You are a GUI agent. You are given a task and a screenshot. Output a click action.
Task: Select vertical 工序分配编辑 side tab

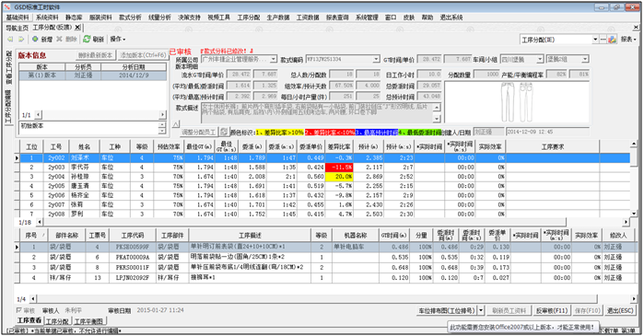click(7, 106)
